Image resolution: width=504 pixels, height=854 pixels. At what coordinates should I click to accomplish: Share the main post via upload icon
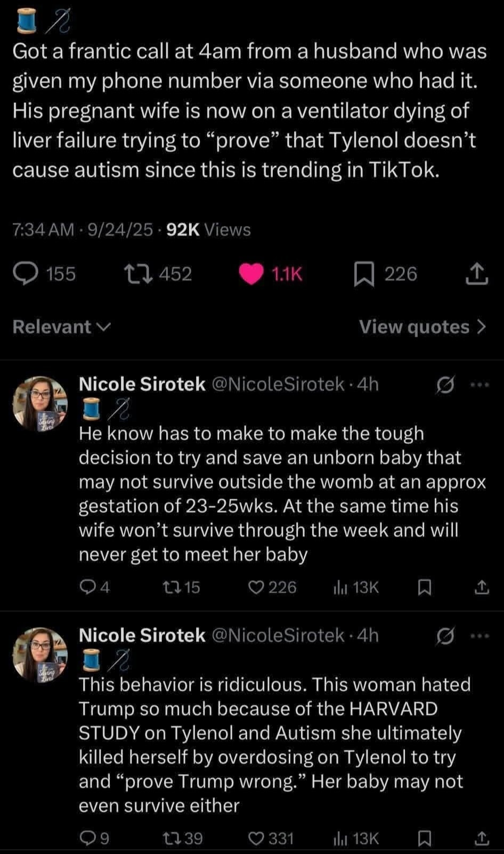tap(477, 274)
